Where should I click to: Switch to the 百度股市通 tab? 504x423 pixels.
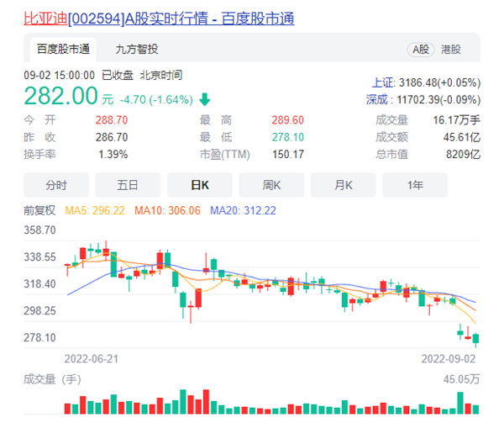click(x=63, y=50)
